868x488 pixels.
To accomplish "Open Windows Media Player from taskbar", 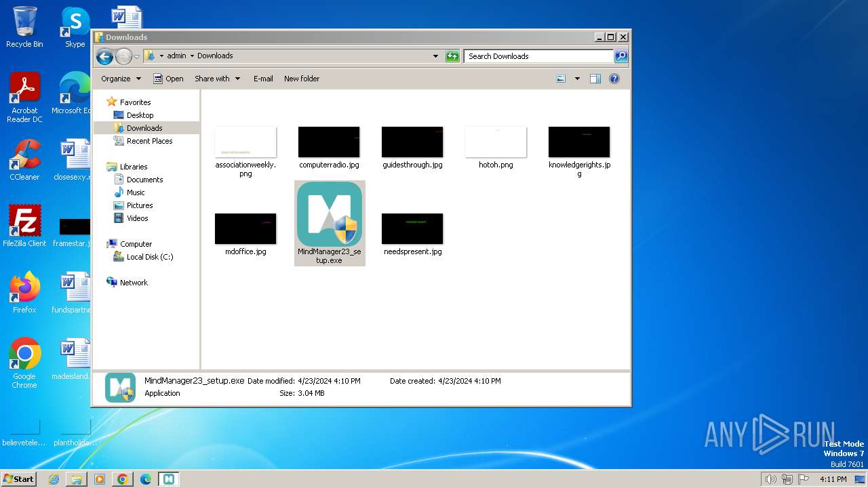I will pyautogui.click(x=100, y=479).
